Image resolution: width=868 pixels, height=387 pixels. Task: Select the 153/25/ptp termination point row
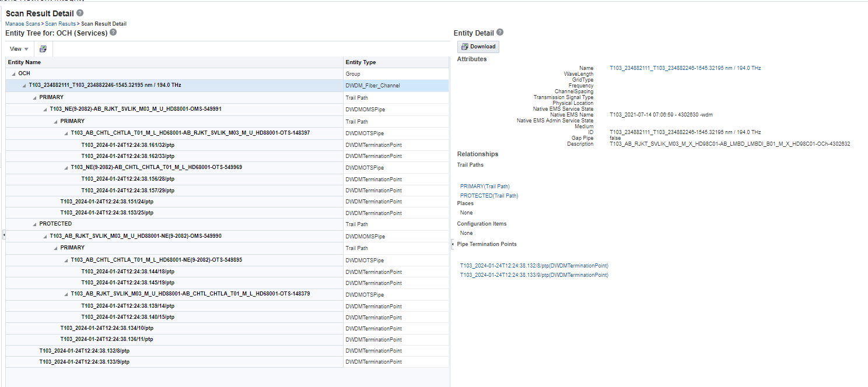pos(227,213)
